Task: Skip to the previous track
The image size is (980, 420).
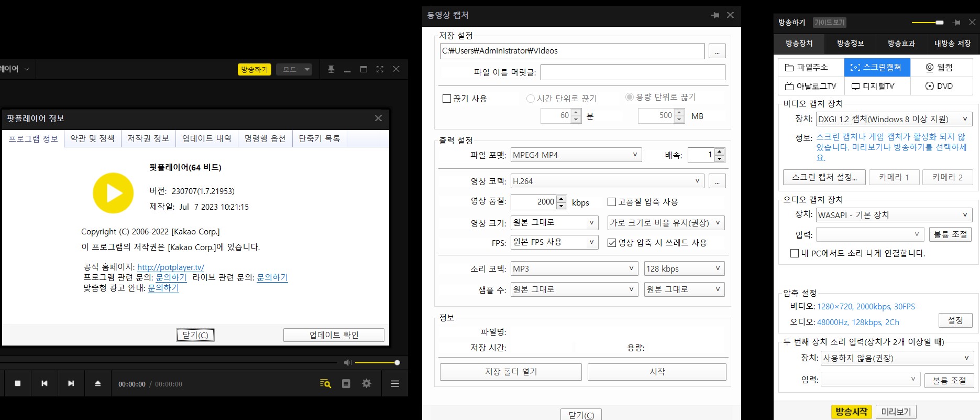Action: click(45, 384)
